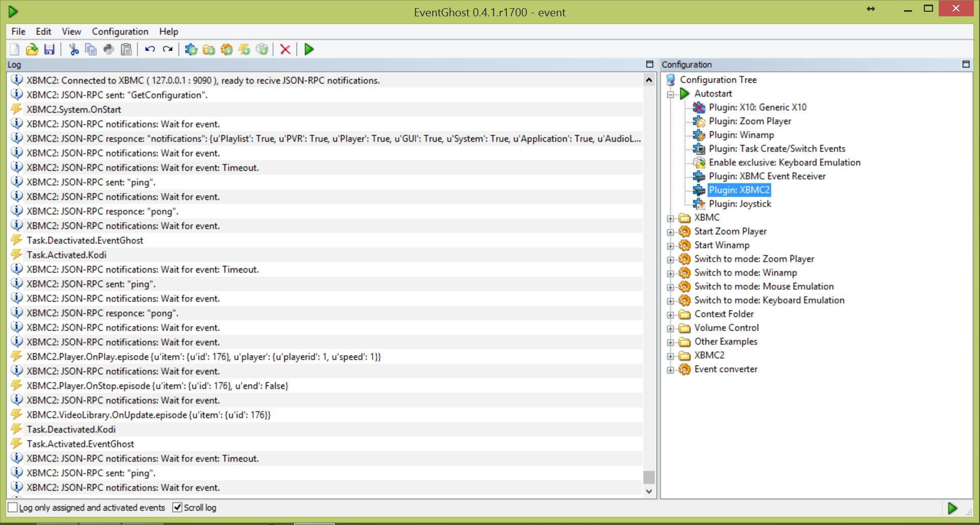Click the red Delete X icon
980x525 pixels.
click(285, 49)
